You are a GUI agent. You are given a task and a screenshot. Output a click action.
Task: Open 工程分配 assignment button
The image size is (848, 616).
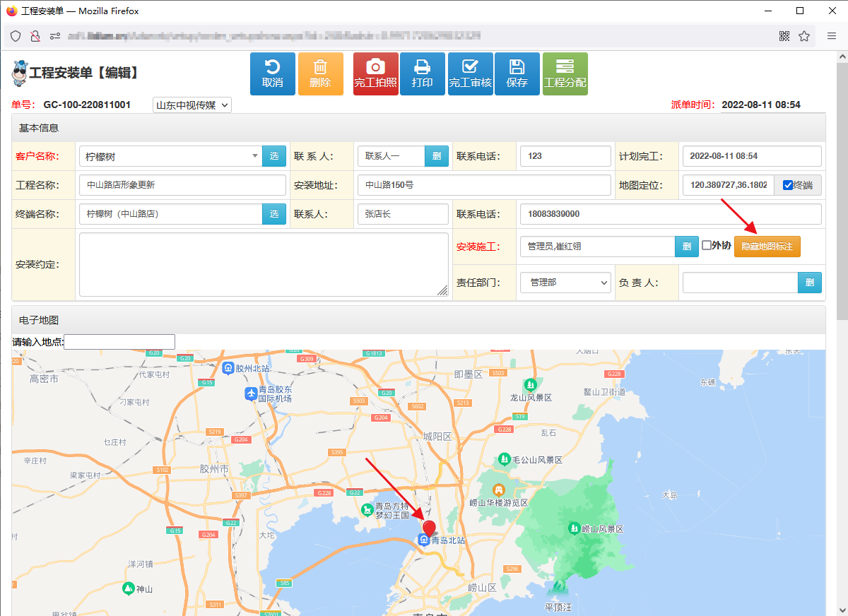(x=565, y=73)
